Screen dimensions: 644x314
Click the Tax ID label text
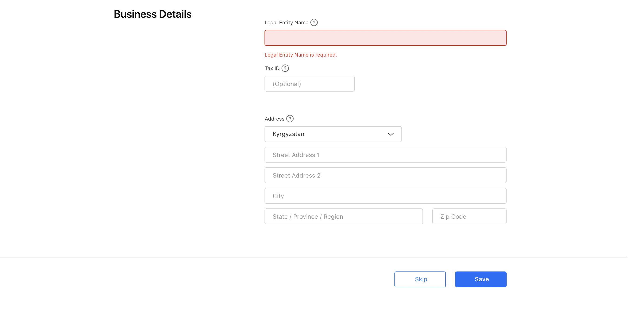coord(272,68)
